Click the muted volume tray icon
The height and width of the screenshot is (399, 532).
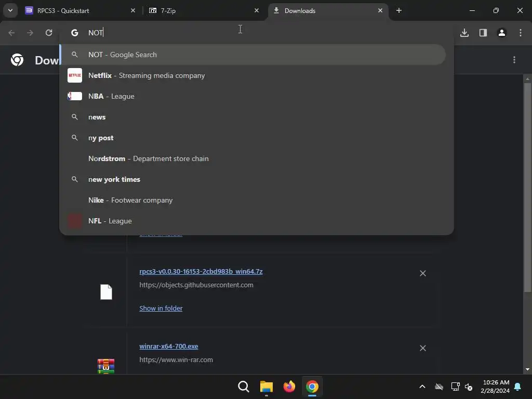pyautogui.click(x=469, y=387)
